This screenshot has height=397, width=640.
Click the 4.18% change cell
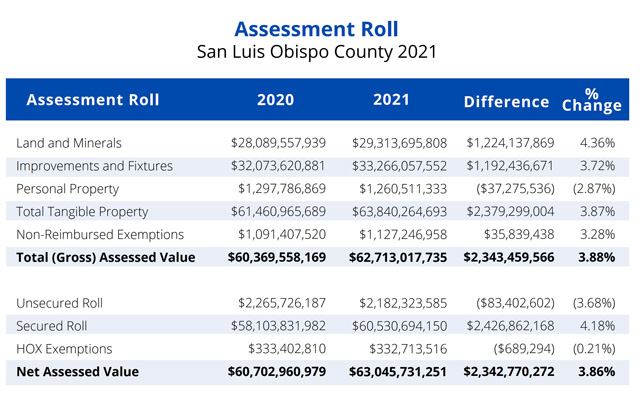click(x=598, y=326)
